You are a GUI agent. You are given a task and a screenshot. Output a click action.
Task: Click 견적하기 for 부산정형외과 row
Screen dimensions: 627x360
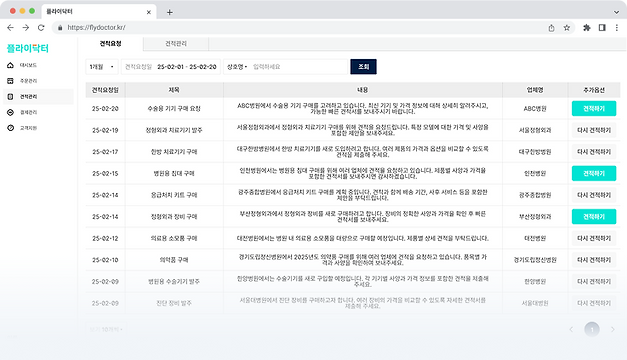click(594, 217)
